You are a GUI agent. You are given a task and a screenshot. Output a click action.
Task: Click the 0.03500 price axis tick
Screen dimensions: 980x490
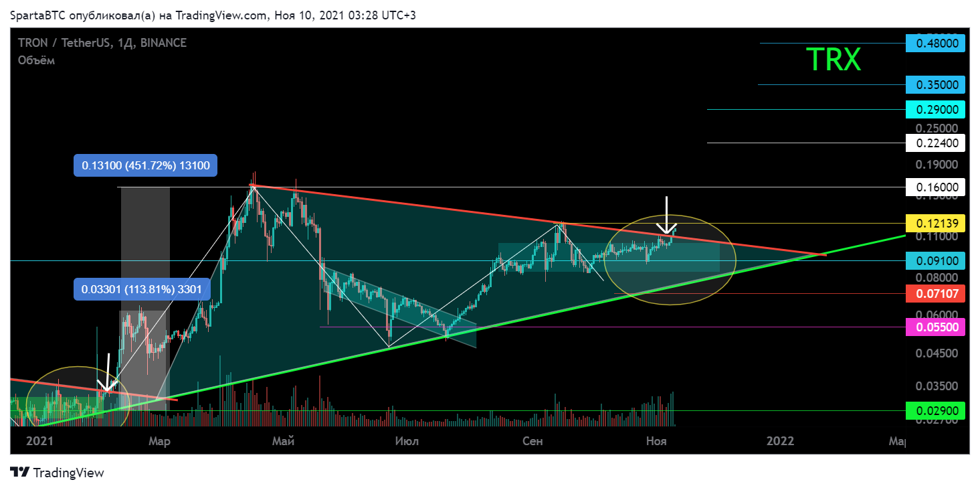click(939, 386)
